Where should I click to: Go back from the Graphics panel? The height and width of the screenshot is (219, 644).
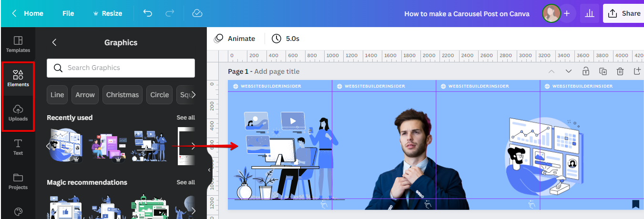point(54,42)
